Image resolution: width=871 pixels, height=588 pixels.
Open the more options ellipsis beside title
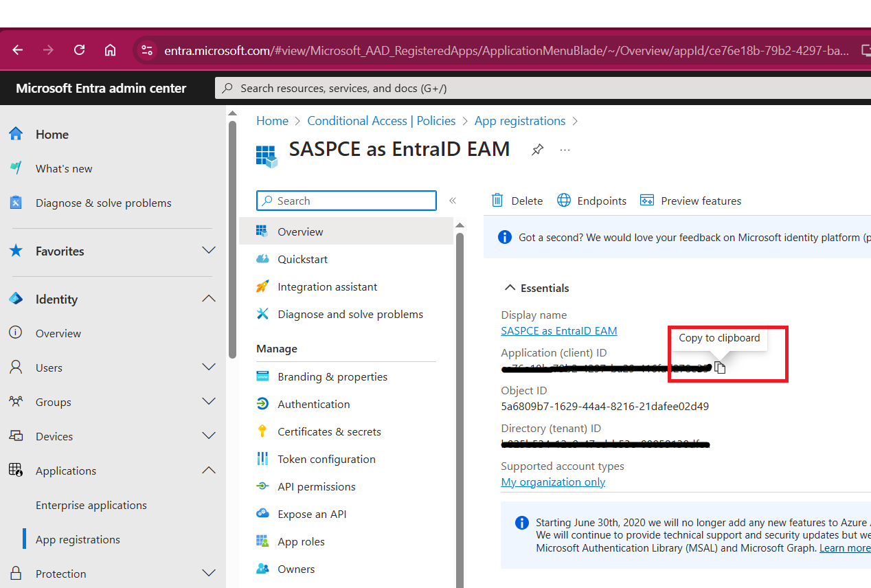coord(565,150)
